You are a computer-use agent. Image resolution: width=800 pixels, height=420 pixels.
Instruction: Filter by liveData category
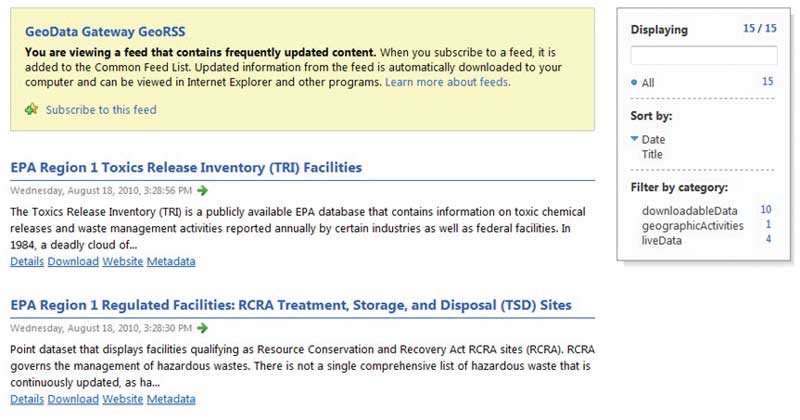pyautogui.click(x=662, y=241)
